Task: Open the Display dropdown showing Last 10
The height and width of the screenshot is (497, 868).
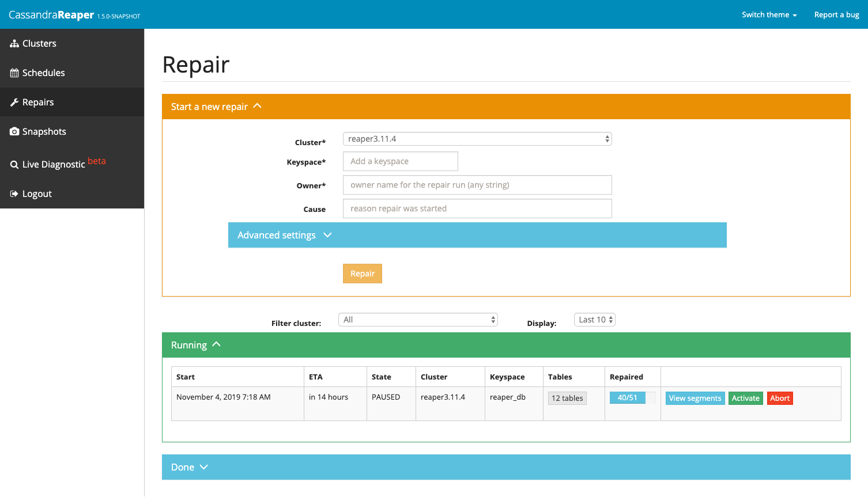Action: coord(595,320)
